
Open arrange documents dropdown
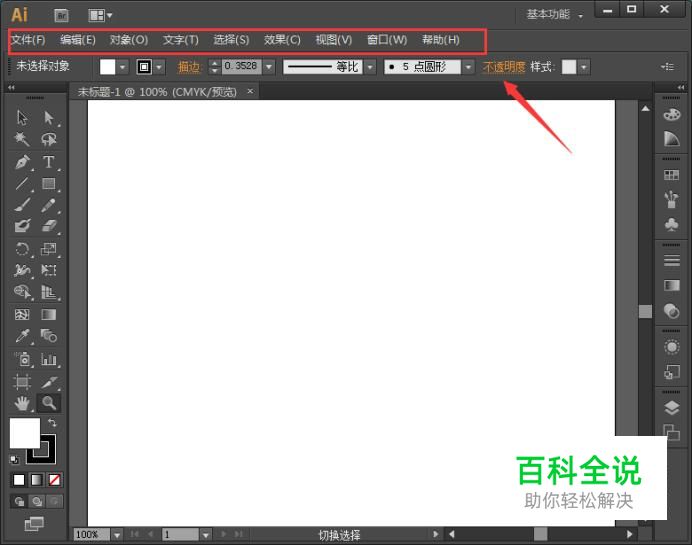100,15
